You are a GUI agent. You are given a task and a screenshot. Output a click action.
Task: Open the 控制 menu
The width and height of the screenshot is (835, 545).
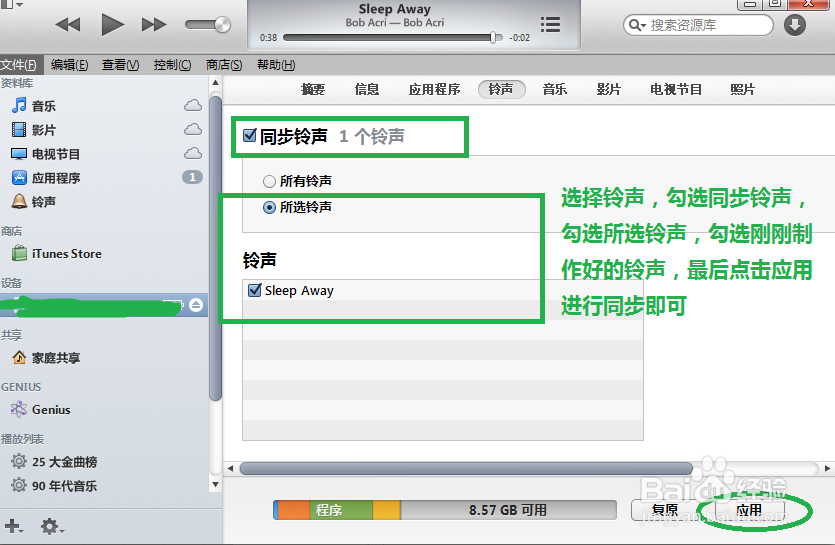click(172, 64)
